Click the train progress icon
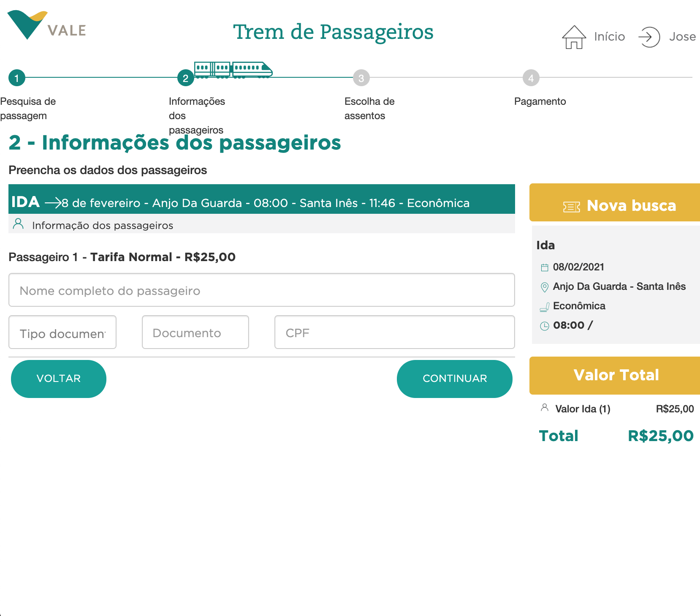Viewport: 700px width, 616px height. tap(233, 70)
